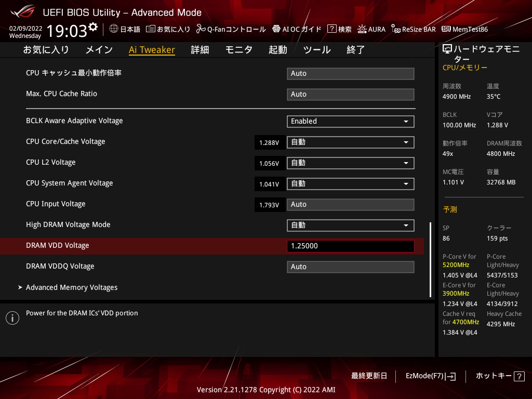The image size is (532, 399).
Task: Switch to EzMode(F7)
Action: coord(431,376)
